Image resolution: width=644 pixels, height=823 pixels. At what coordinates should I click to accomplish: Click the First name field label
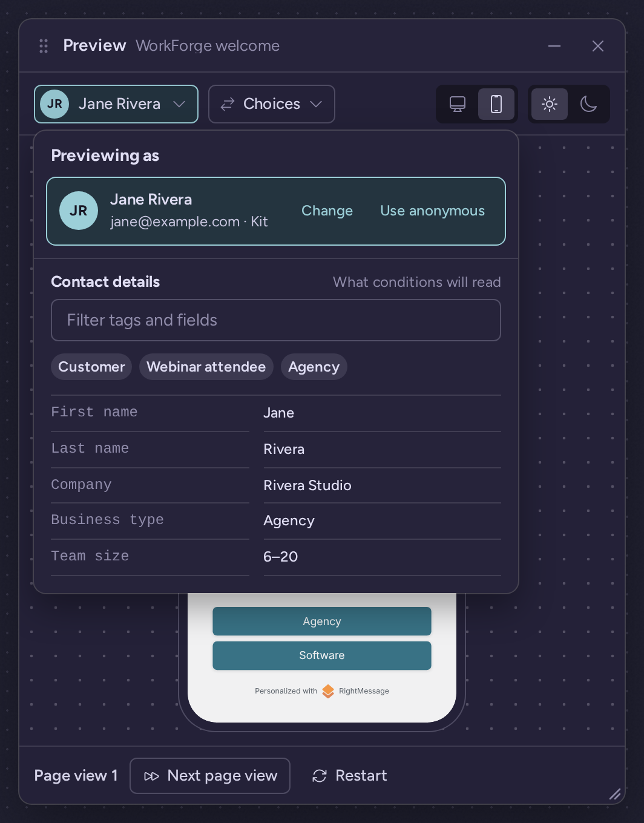94,412
